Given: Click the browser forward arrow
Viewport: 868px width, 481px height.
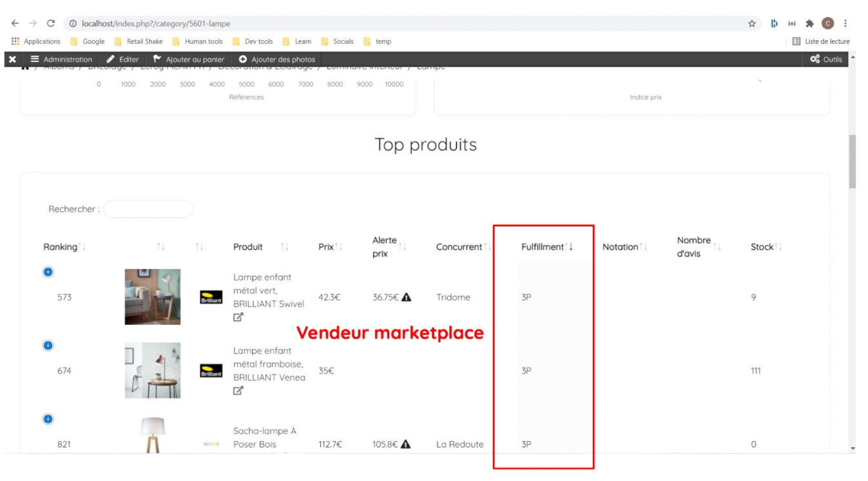Looking at the screenshot, I should [33, 24].
